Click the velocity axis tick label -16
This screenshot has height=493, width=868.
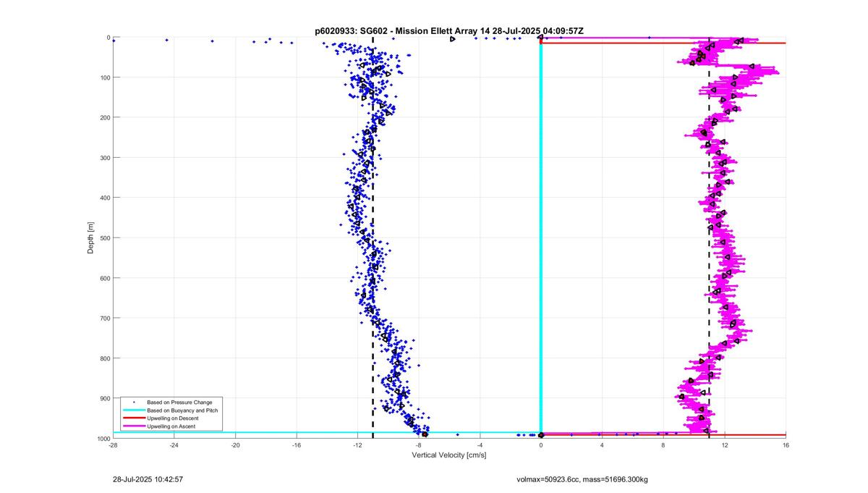point(297,445)
